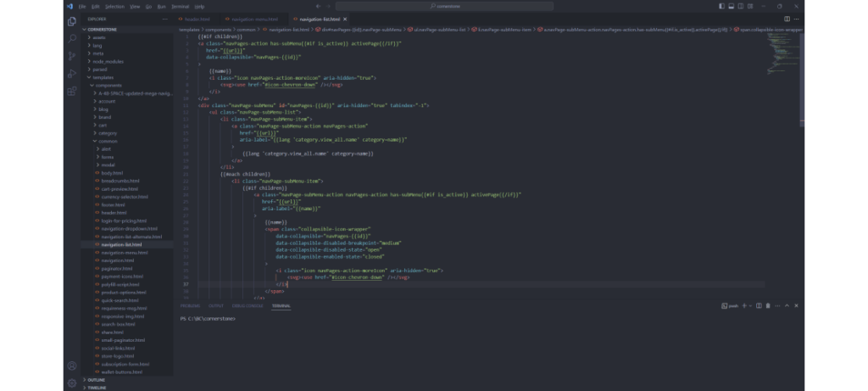Open the Edit menu
Viewport: 868px width, 391px height.
click(x=95, y=7)
